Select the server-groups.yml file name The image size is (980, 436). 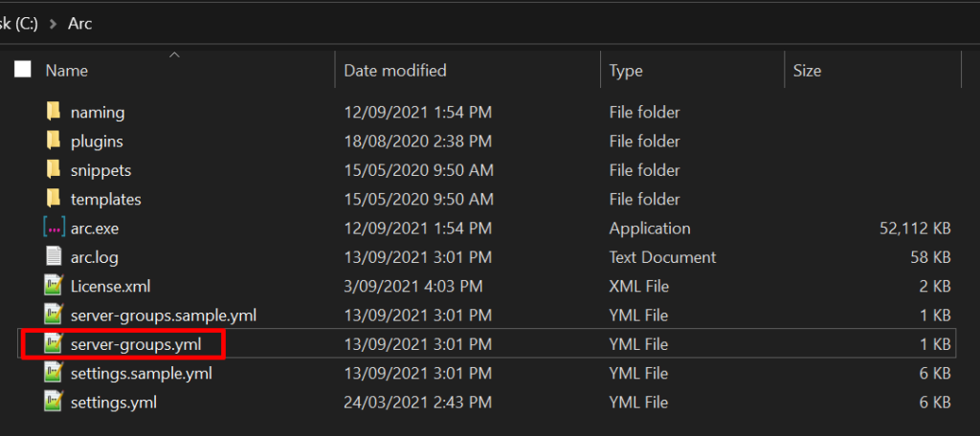pos(135,343)
